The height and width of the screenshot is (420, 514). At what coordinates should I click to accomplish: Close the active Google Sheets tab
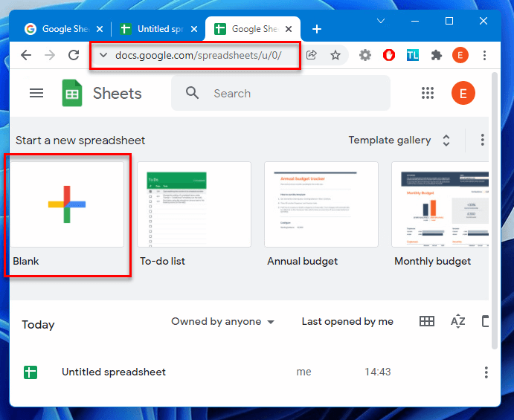289,29
